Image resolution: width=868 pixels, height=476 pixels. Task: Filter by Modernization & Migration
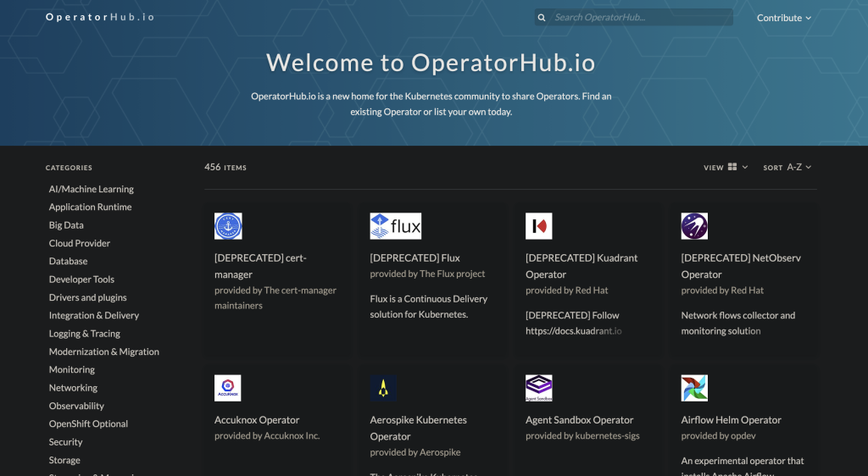coord(103,351)
